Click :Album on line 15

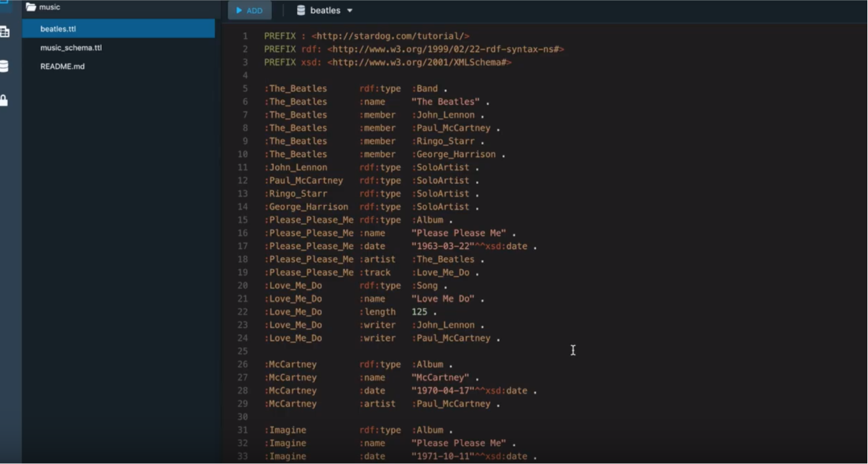[x=427, y=220]
